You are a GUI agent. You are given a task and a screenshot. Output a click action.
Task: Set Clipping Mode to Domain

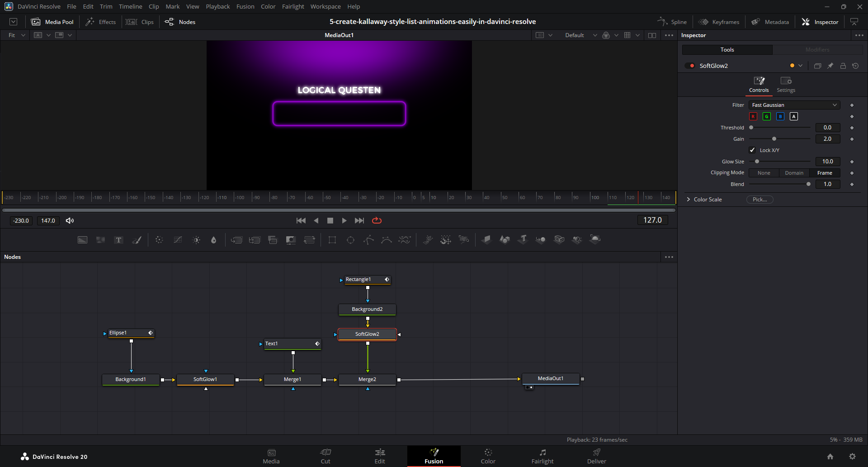click(x=794, y=173)
